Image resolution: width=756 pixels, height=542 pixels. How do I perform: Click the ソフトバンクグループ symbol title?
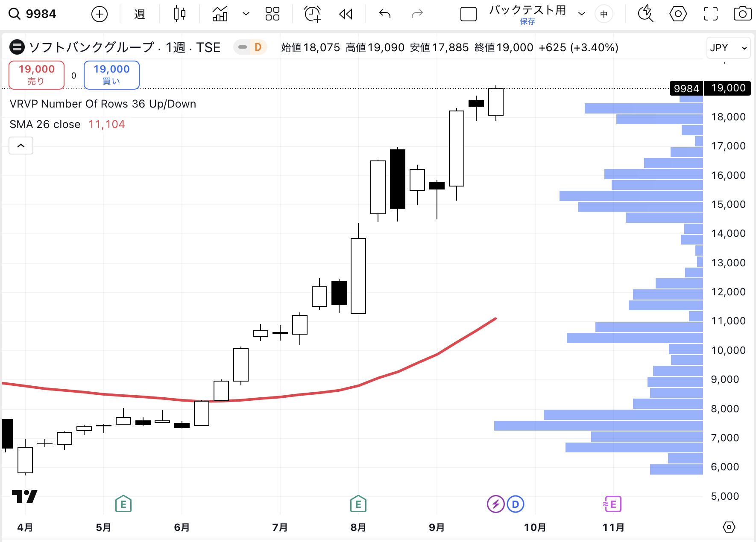(91, 47)
